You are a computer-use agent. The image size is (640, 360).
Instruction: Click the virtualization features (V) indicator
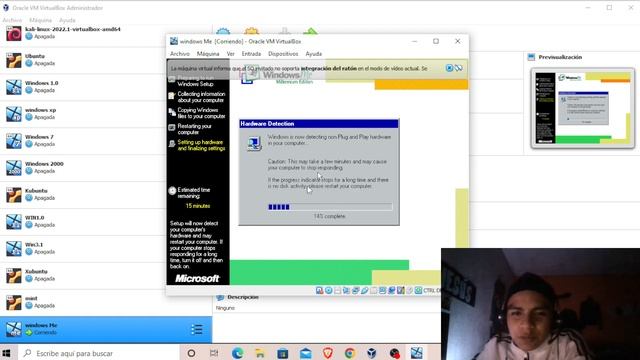[x=400, y=290]
